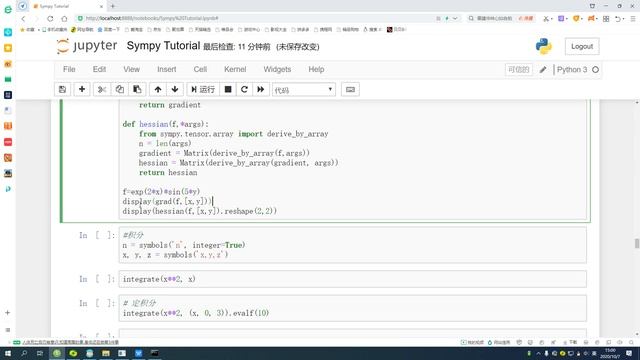Viewport: 640px width, 360px height.
Task: Click the Windows taskbar search icon
Action: (x=24, y=353)
